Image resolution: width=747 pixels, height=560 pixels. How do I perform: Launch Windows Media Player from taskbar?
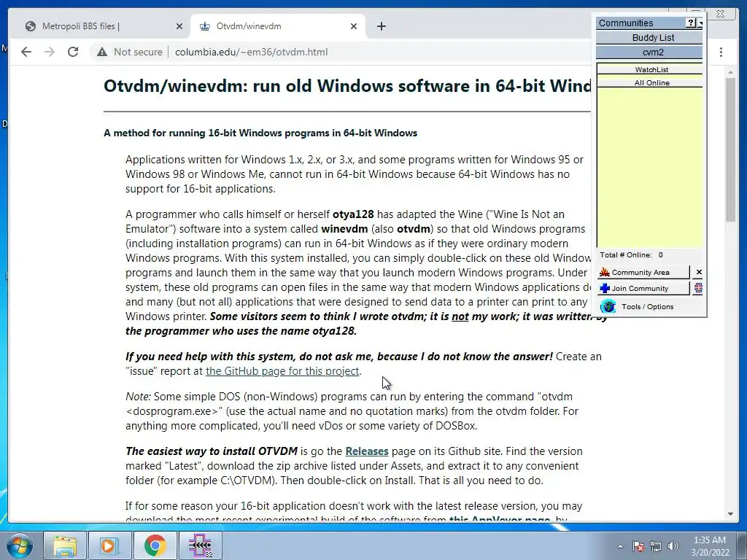pos(109,545)
